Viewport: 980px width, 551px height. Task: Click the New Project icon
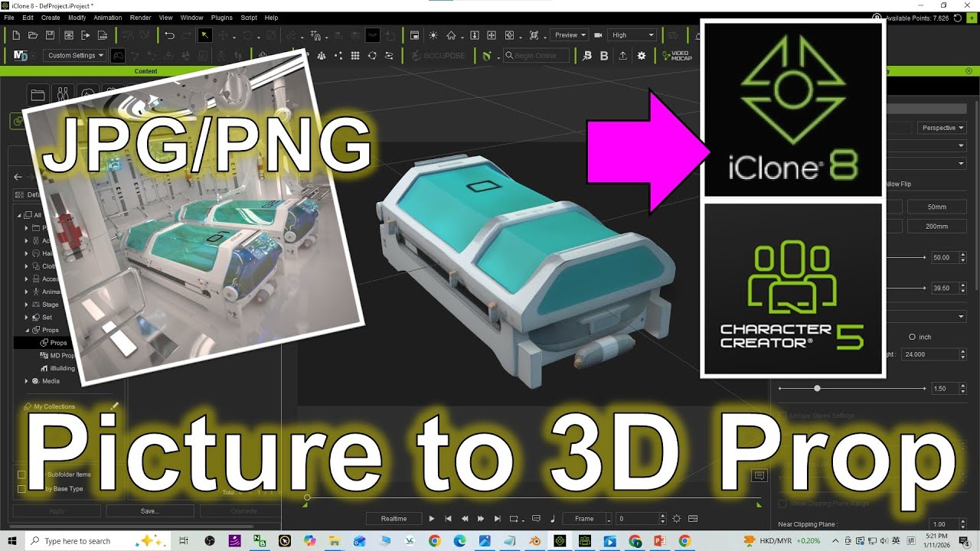tap(16, 35)
